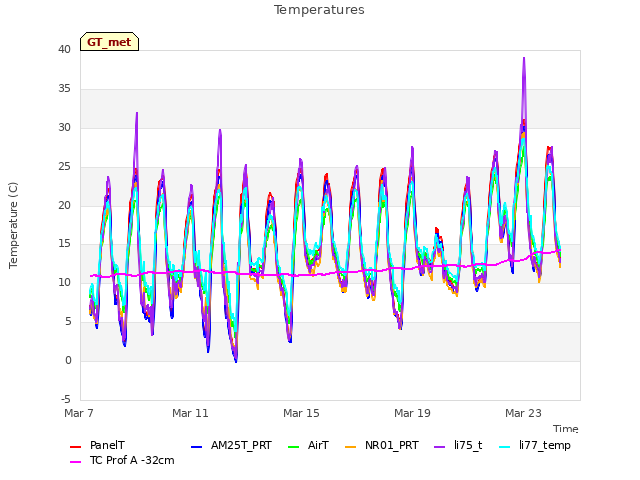Click the li77_temp legend entry
640x480 pixels.
tap(535, 445)
